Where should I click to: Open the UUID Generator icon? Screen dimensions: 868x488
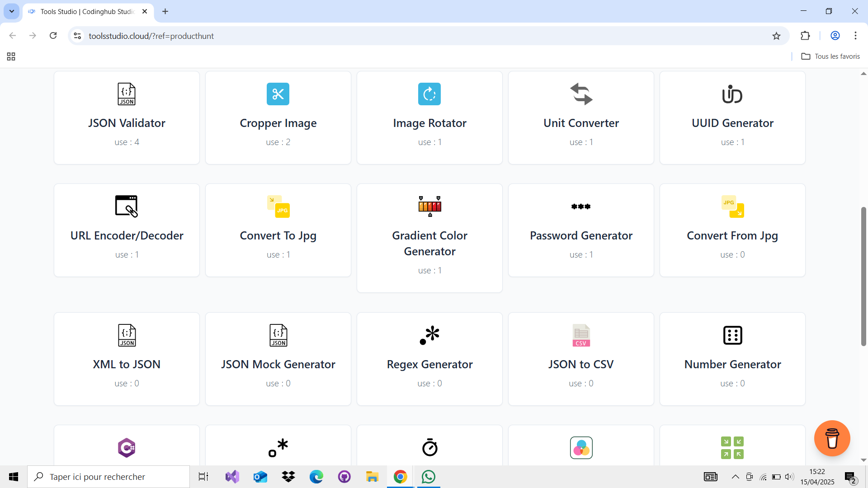pyautogui.click(x=732, y=94)
